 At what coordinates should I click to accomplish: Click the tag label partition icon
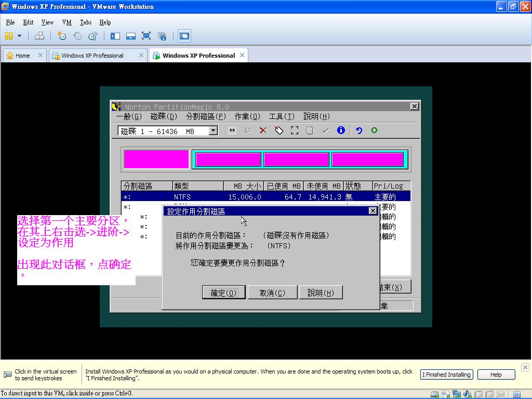point(279,130)
